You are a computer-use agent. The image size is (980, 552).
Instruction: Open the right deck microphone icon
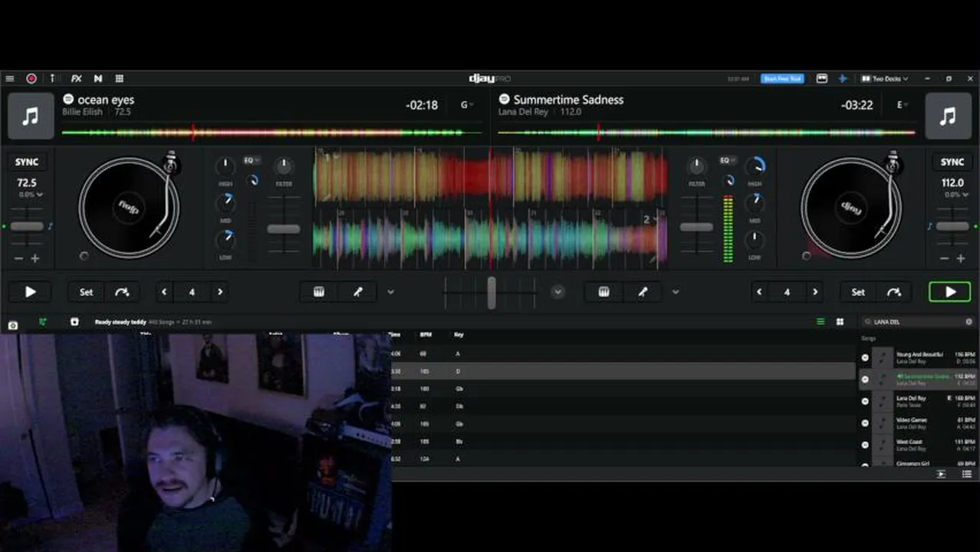[643, 292]
